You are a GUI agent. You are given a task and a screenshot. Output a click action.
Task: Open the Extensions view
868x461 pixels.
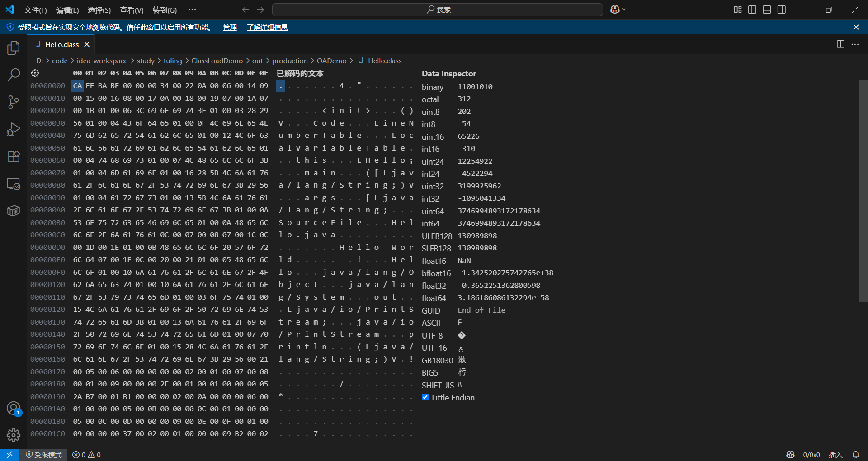point(14,157)
